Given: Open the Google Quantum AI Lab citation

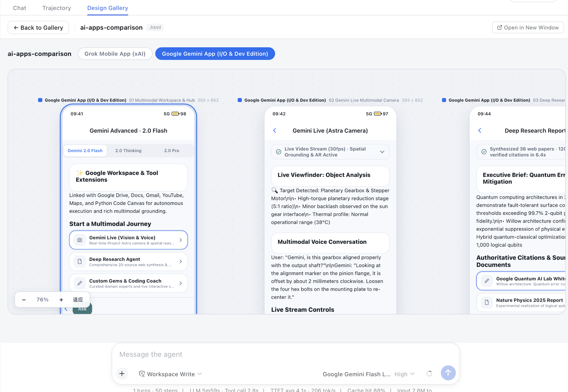Looking at the screenshot, I should [521, 281].
